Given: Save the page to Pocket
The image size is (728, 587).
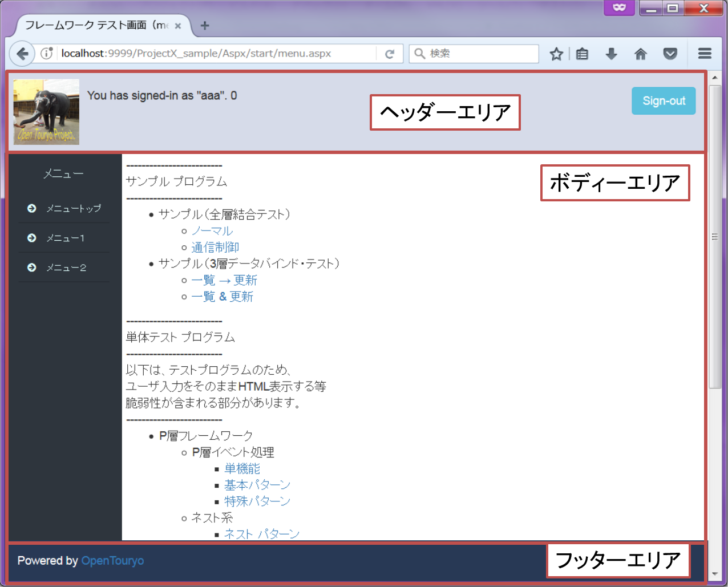Looking at the screenshot, I should tap(670, 53).
